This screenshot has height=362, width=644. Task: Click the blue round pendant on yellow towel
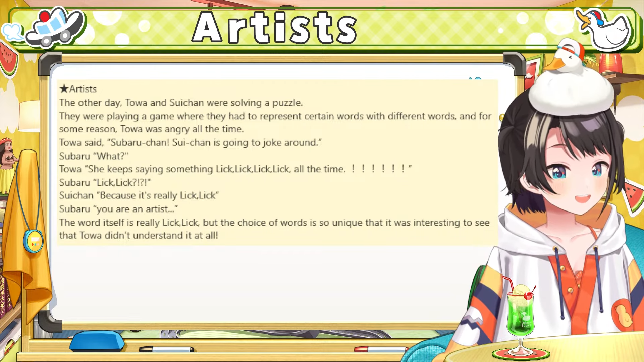pyautogui.click(x=33, y=241)
